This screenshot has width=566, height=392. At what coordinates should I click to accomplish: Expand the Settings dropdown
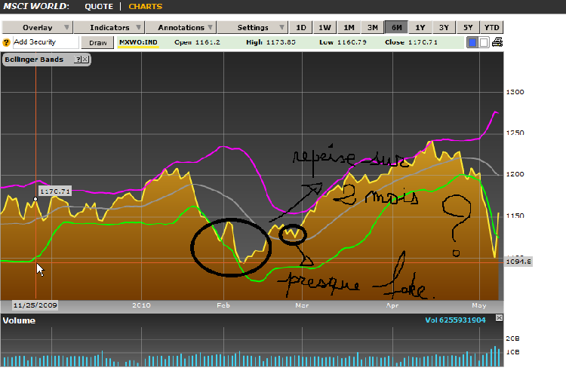pos(252,27)
